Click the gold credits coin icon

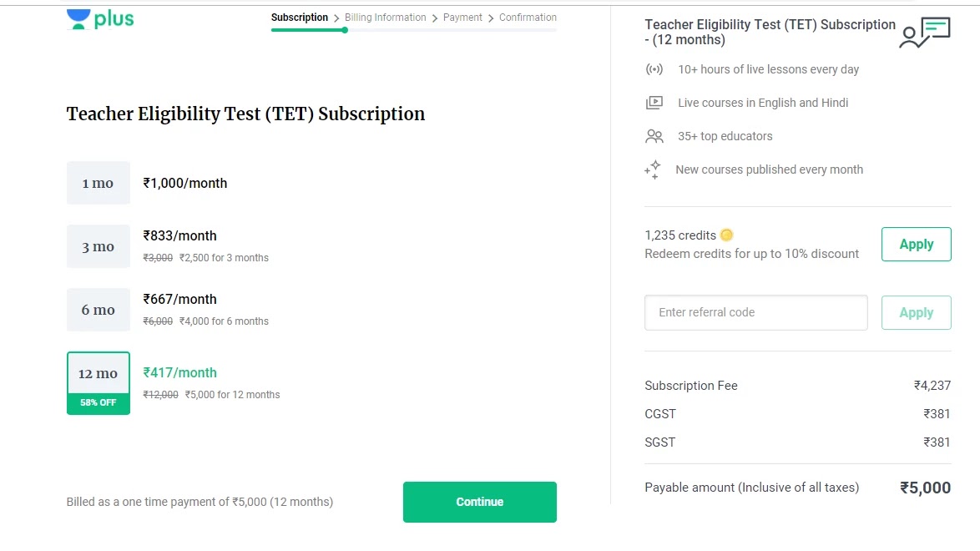pos(727,235)
